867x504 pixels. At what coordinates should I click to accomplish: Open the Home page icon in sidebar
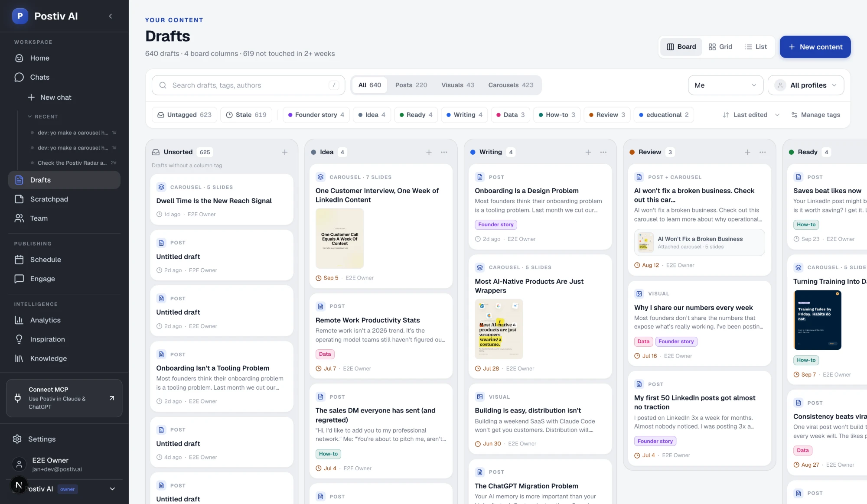(x=19, y=58)
